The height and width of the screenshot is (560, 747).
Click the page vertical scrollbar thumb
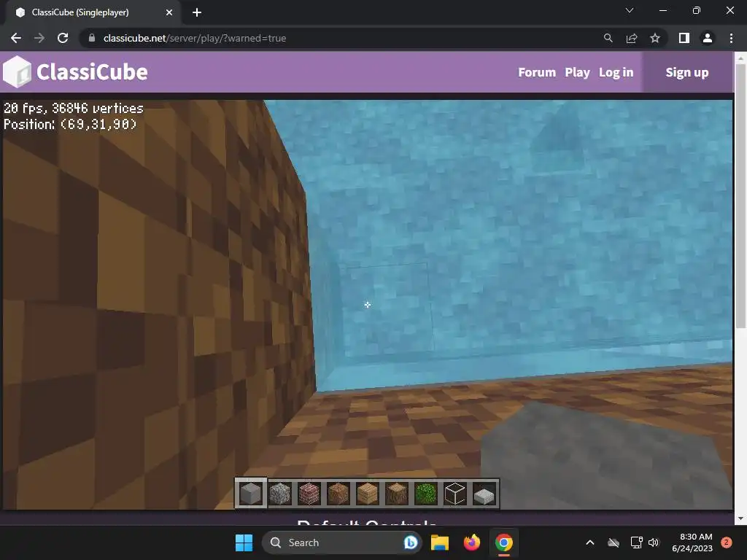click(x=740, y=195)
